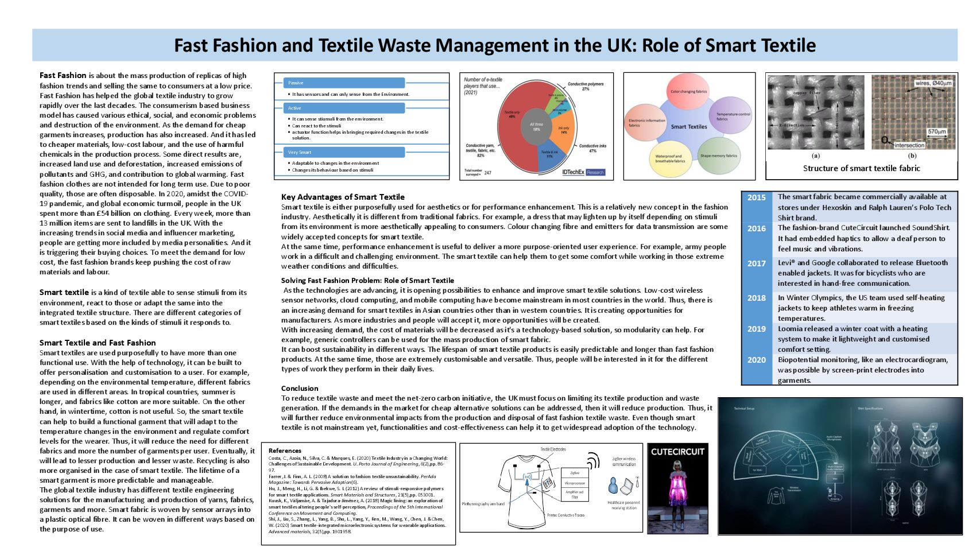This screenshot has width=980, height=551.
Task: Click the bold 'Smart textile' definition term
Action: 64,292
